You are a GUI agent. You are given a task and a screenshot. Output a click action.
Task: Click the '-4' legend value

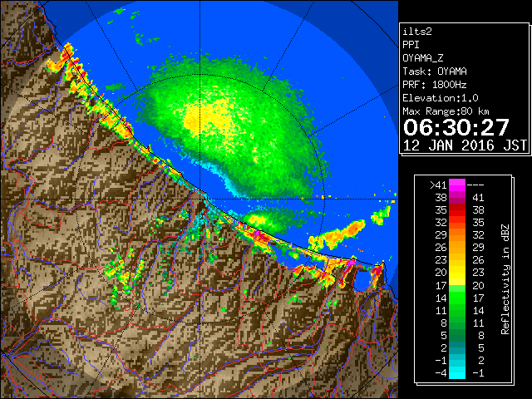tap(441, 372)
